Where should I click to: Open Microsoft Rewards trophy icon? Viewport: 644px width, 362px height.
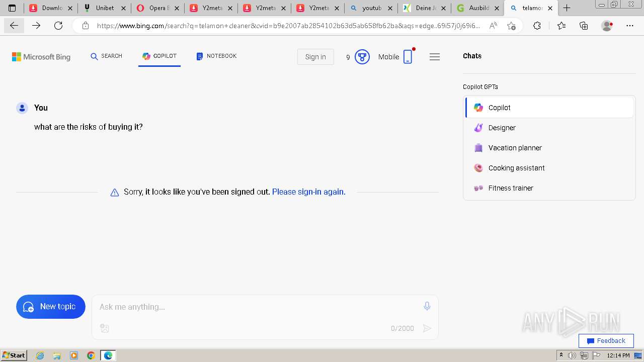362,57
